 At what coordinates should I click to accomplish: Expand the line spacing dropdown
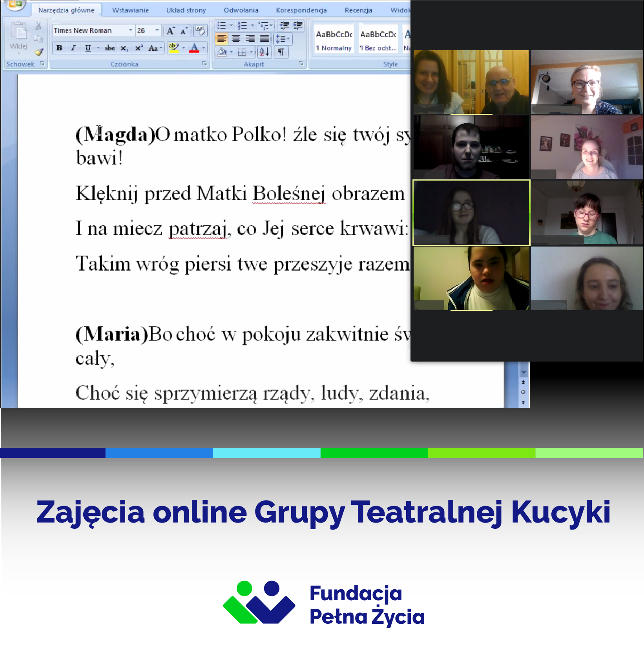tap(288, 39)
